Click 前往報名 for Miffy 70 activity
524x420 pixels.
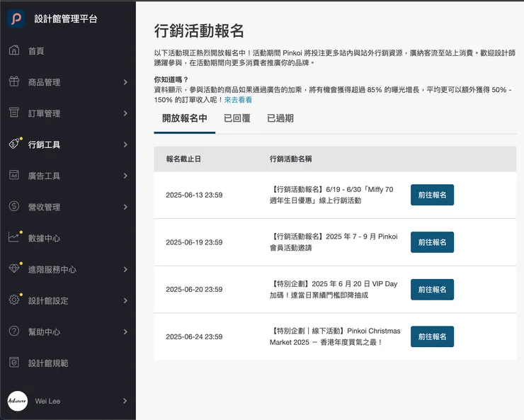coord(432,195)
